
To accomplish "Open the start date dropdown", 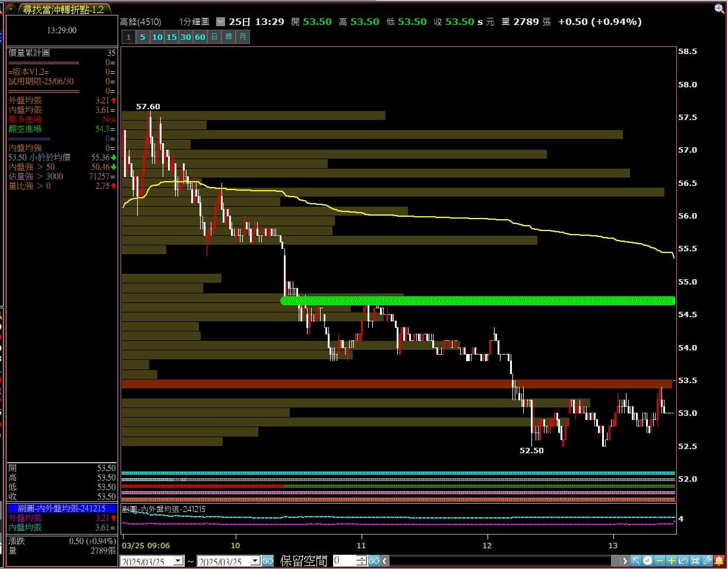I will (x=178, y=561).
